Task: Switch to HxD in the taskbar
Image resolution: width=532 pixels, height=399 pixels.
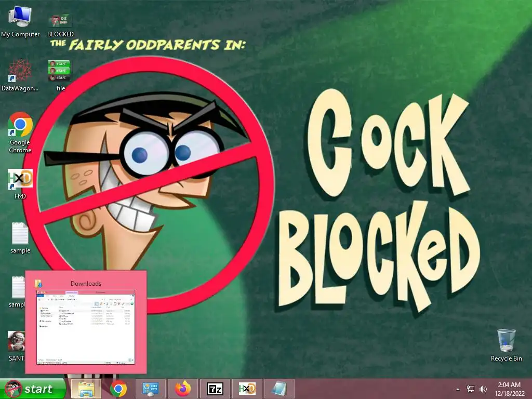Action: coord(247,389)
